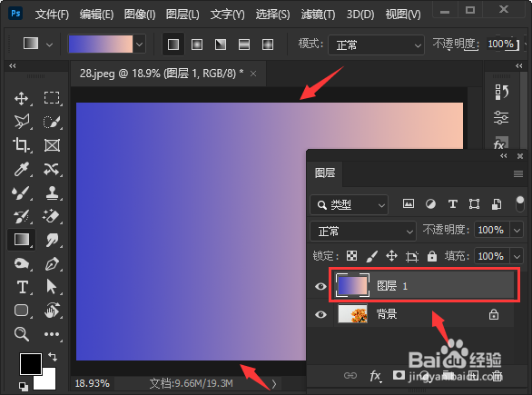Filter layers by type layers
The height and width of the screenshot is (395, 532).
[x=452, y=204]
